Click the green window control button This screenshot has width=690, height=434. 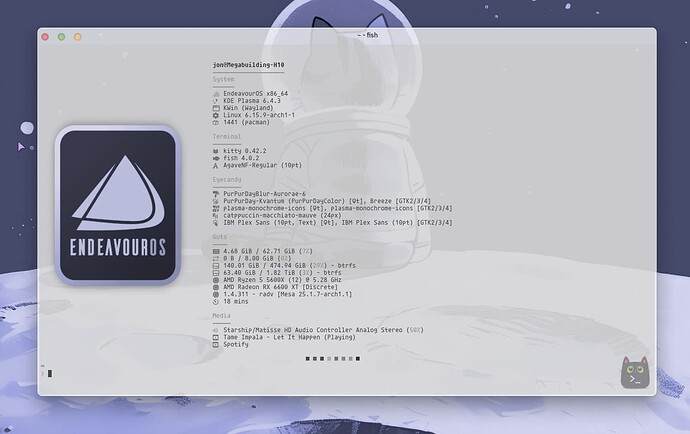(62, 37)
